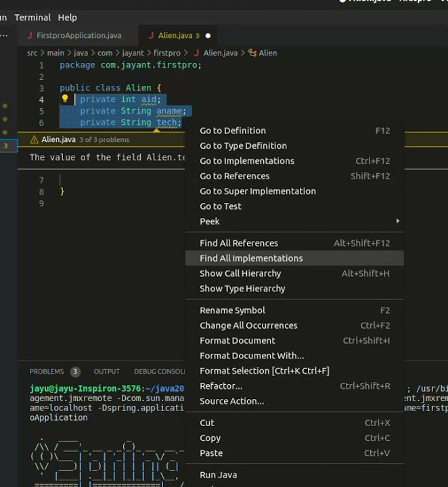Click the class symbol icon in breadcrumb
This screenshot has width=448, height=487.
(x=252, y=53)
